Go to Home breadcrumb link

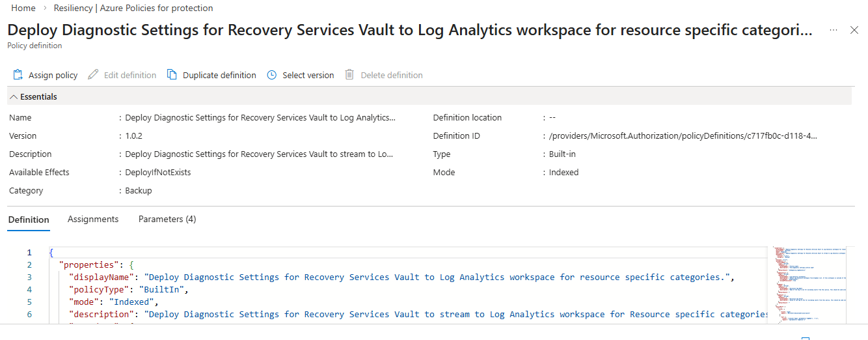(x=23, y=8)
